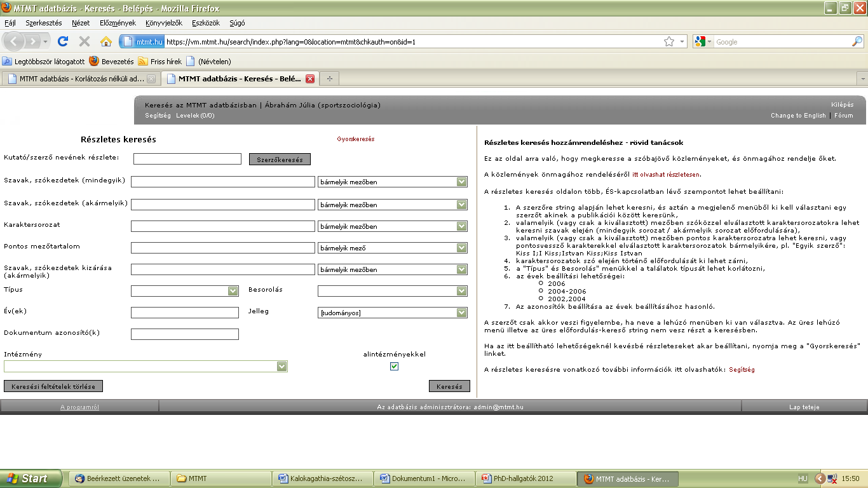Viewport: 868px width, 488px height.
Task: List all tabs via tab bar arrow
Action: click(x=862, y=79)
